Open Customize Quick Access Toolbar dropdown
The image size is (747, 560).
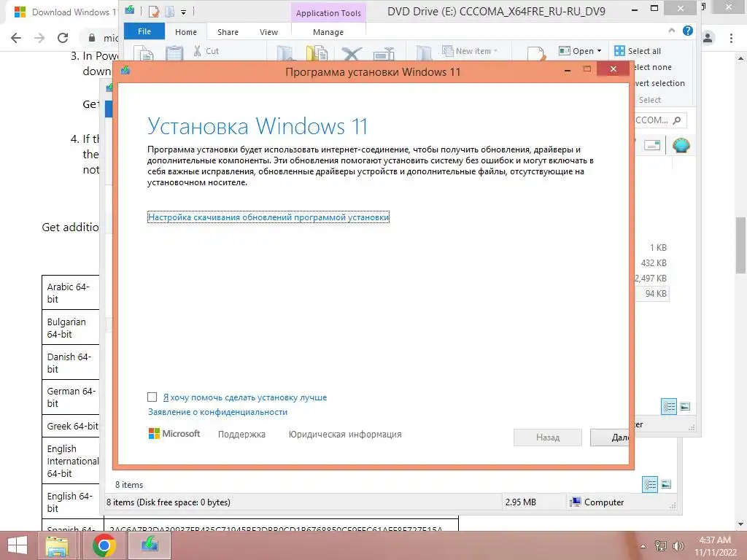click(x=183, y=12)
